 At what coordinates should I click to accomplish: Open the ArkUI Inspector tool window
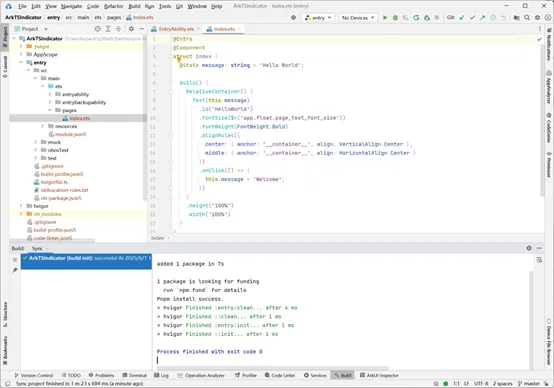[379, 375]
